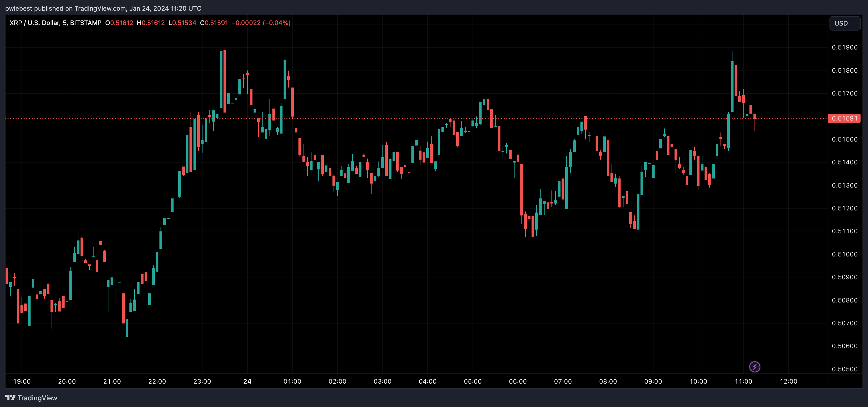Click the 0.50500 level on the price scale
868x407 pixels.
coord(844,369)
